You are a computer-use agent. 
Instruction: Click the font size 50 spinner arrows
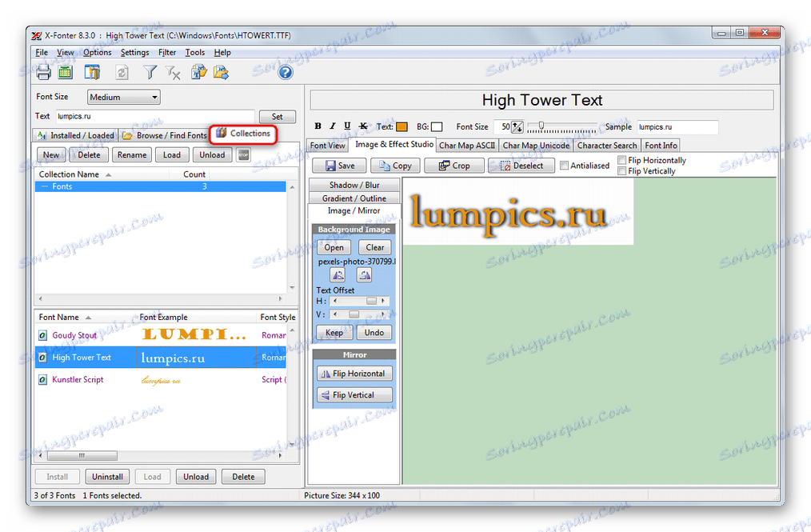click(x=517, y=126)
